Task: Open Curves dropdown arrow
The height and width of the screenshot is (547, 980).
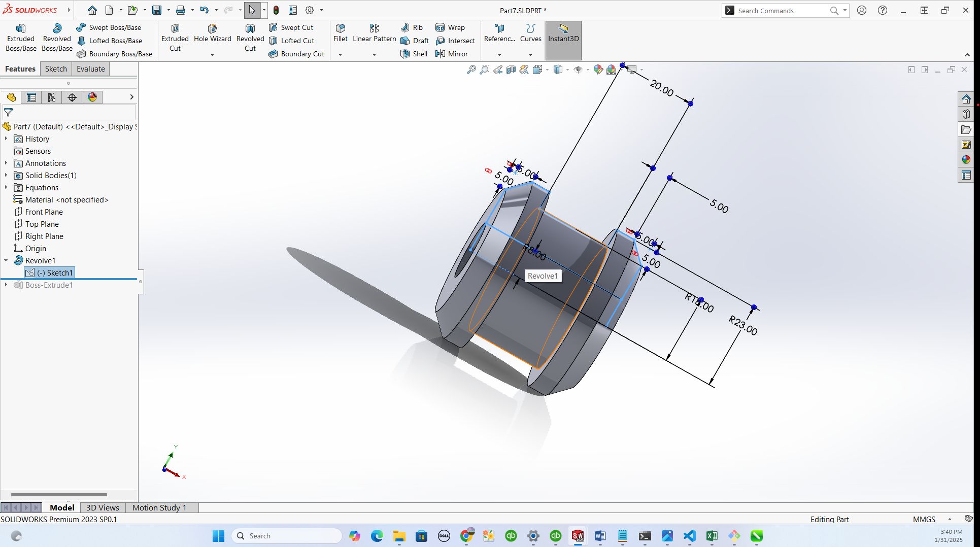Action: pos(531,55)
